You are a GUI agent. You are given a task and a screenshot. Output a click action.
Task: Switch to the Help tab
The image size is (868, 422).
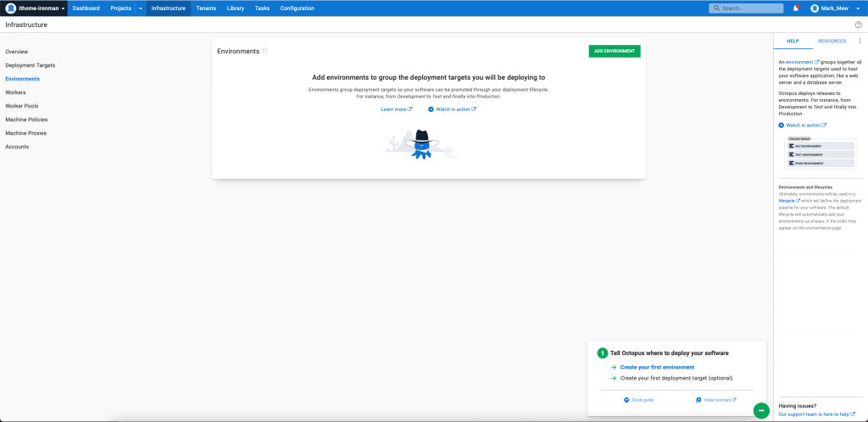coord(793,41)
